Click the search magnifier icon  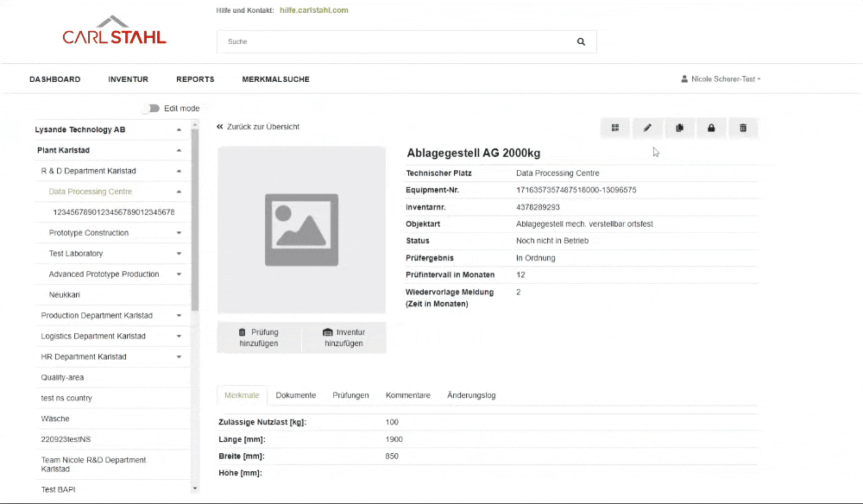[581, 41]
